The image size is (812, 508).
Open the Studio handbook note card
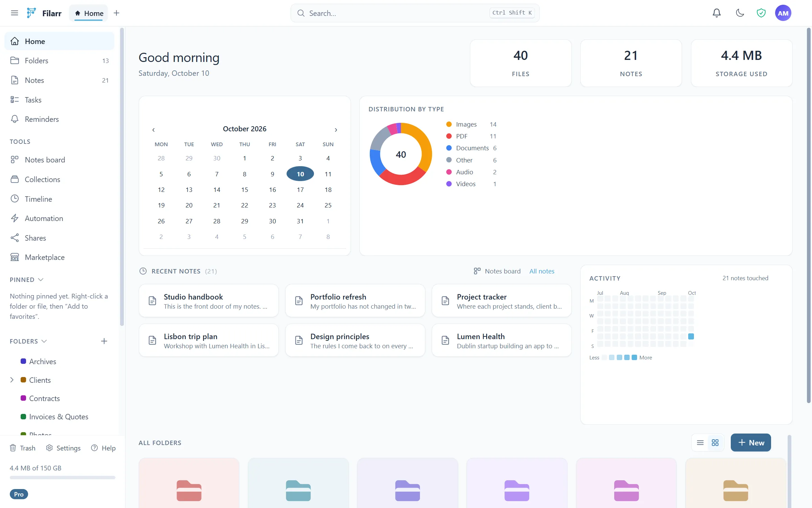[x=209, y=301]
